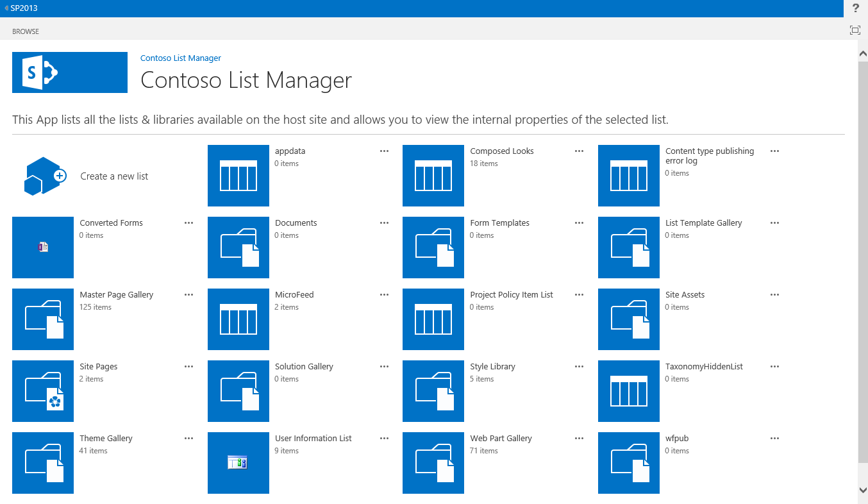Open the ellipsis menu for Documents
868x504 pixels.
[384, 223]
